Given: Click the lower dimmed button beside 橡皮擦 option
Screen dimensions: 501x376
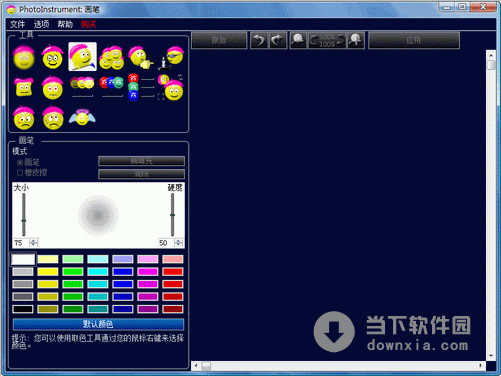Looking at the screenshot, I should (141, 174).
